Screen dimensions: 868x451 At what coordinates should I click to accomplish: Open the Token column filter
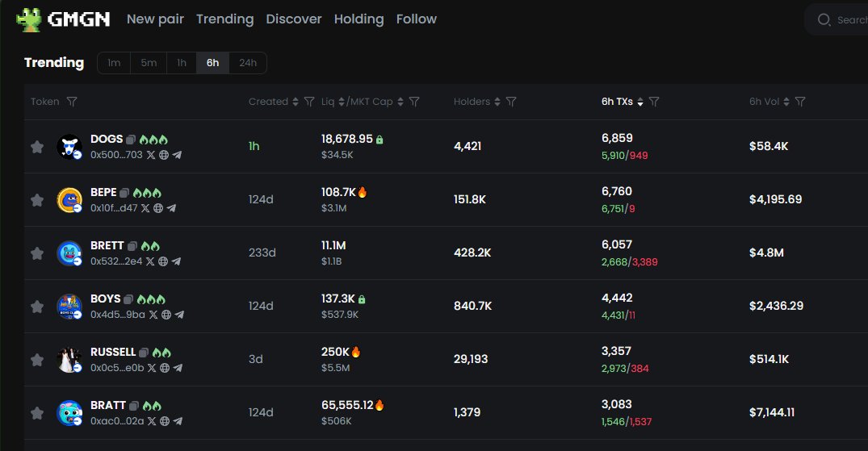coord(72,102)
